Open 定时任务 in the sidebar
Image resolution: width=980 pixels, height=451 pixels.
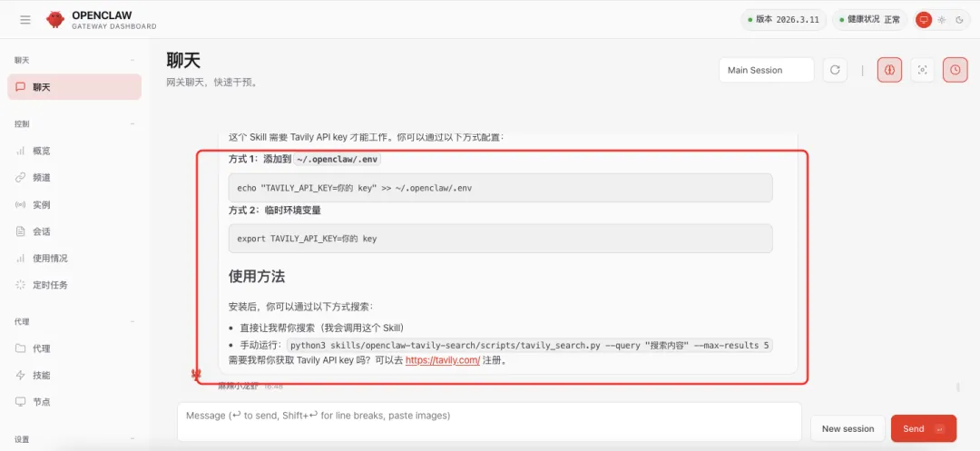pyautogui.click(x=74, y=285)
